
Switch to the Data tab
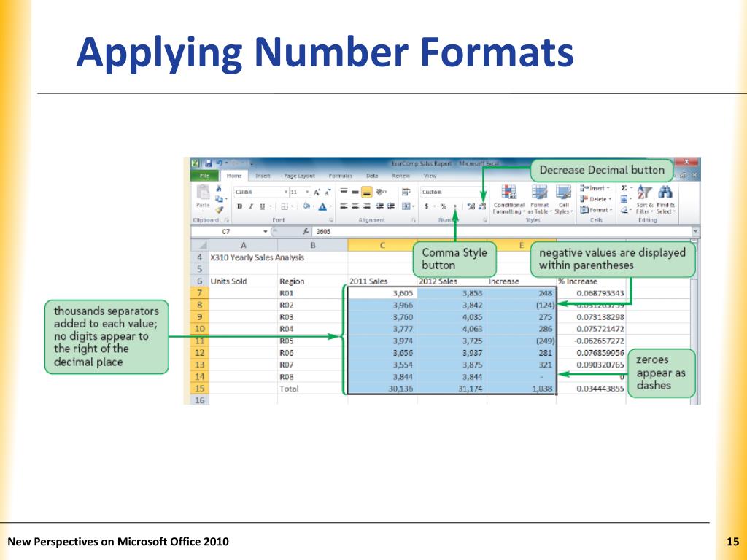click(x=372, y=176)
